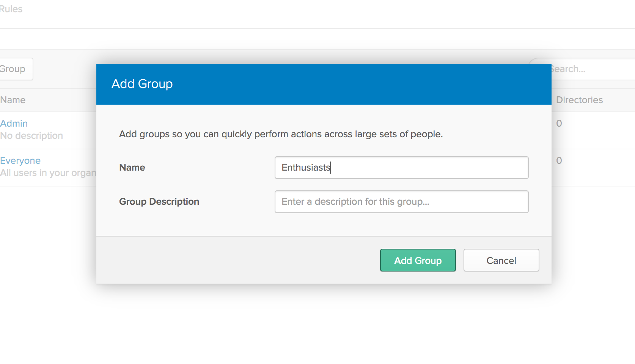
Task: Click the Search box behind the dialog
Action: pos(592,69)
